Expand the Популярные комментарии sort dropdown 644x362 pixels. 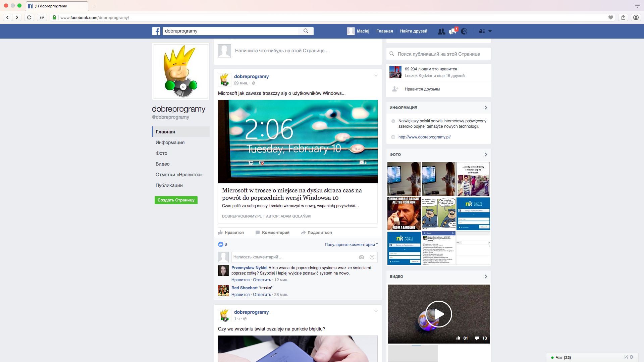point(351,245)
